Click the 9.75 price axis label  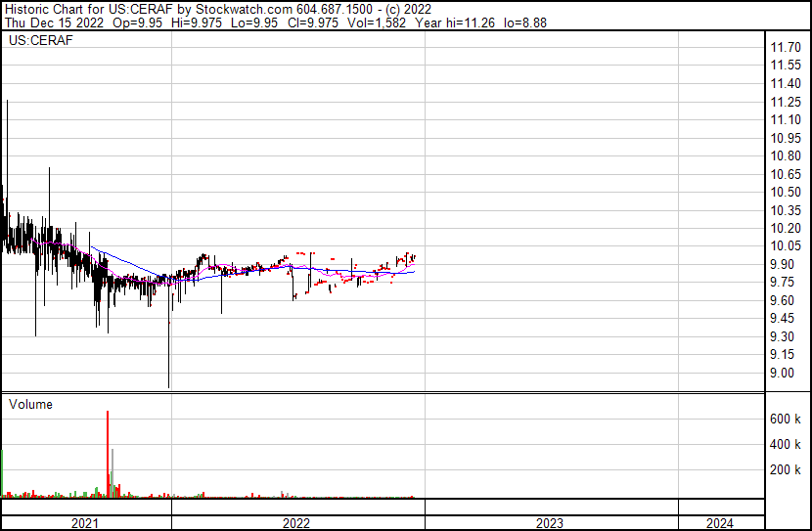pyautogui.click(x=783, y=283)
